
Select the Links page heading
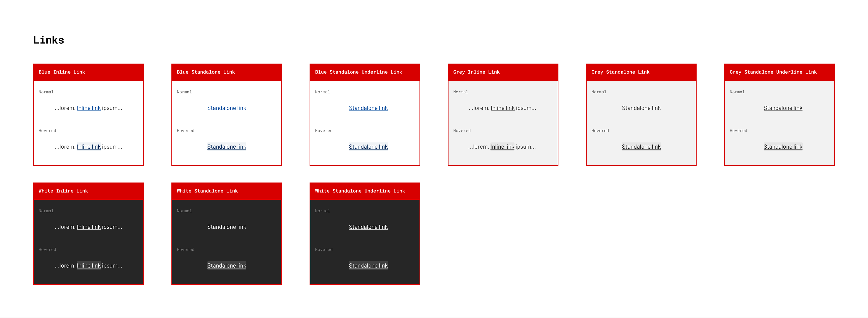click(x=49, y=40)
